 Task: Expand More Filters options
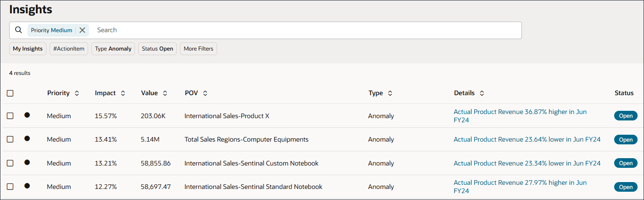coord(198,49)
